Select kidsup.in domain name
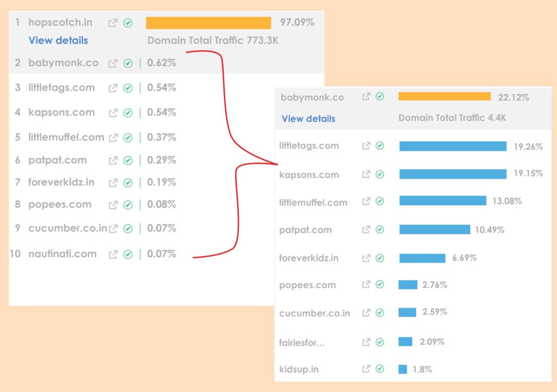This screenshot has width=557, height=392. click(299, 369)
